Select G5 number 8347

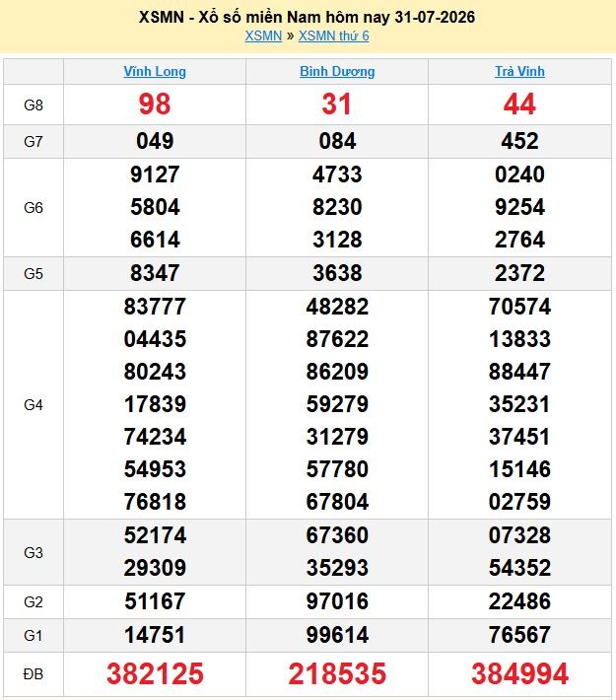(155, 273)
